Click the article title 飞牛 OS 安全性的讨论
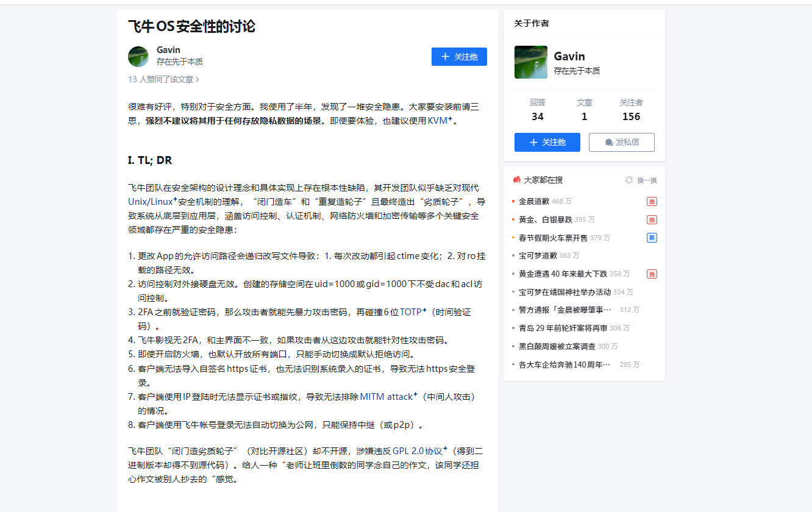Image resolution: width=812 pixels, height=512 pixels. 191,26
